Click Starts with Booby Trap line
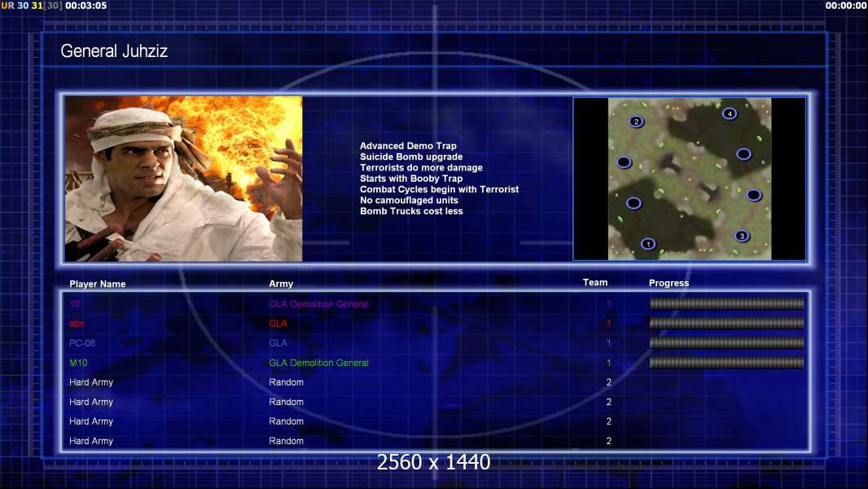This screenshot has height=489, width=868. click(411, 178)
